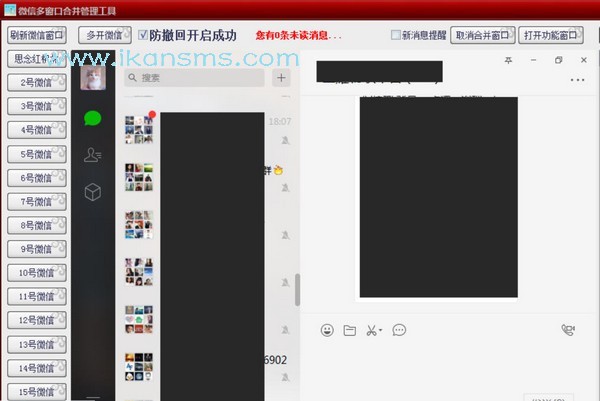The width and height of the screenshot is (600, 401).
Task: Click the plus button to start group chat
Action: 281,78
